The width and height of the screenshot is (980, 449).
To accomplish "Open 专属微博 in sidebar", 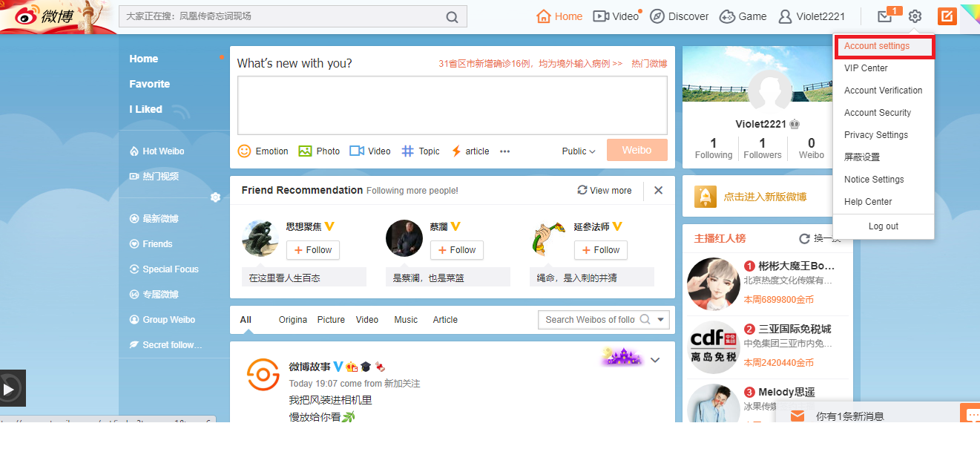I will (x=154, y=294).
